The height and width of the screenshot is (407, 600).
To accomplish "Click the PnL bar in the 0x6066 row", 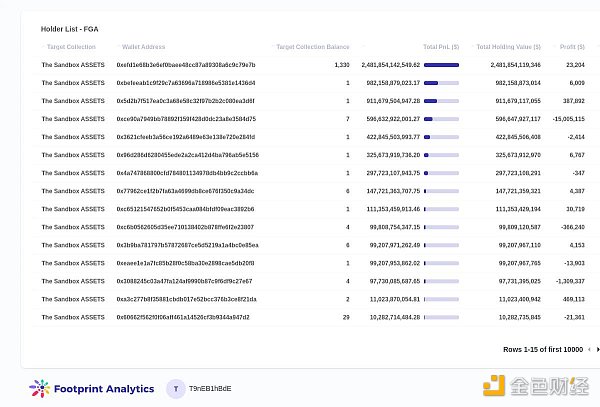I will (x=442, y=317).
